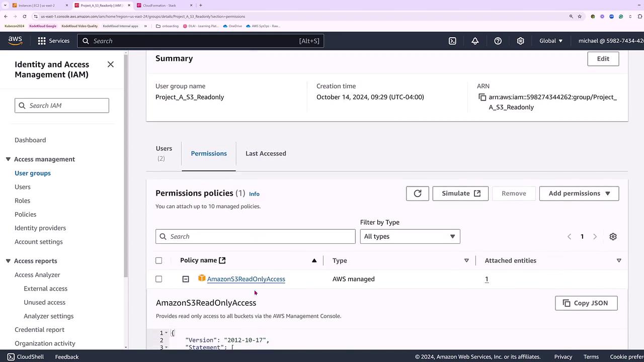The height and width of the screenshot is (362, 644).
Task: Open the browser tab search dropdown
Action: [5, 5]
